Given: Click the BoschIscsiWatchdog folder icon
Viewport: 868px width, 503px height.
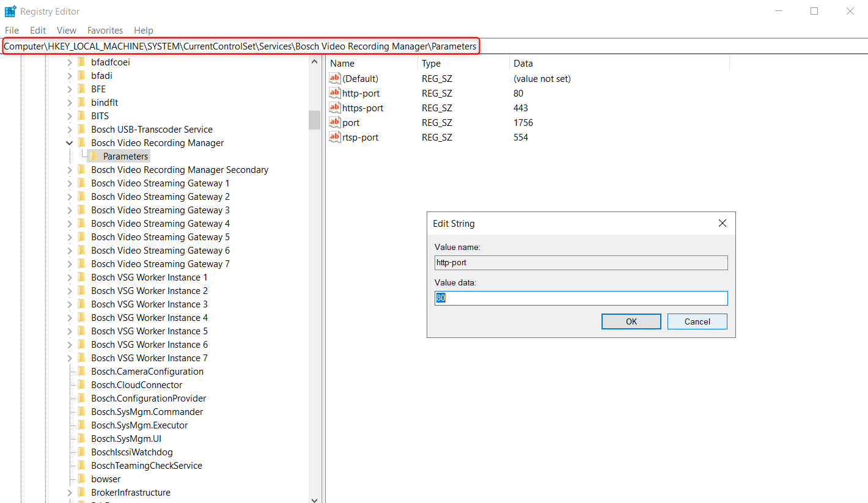Looking at the screenshot, I should 82,452.
